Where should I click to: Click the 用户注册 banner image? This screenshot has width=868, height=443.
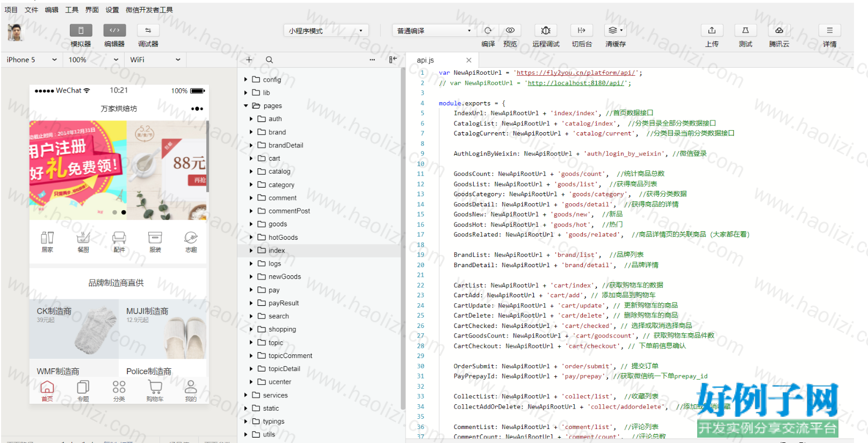78,170
